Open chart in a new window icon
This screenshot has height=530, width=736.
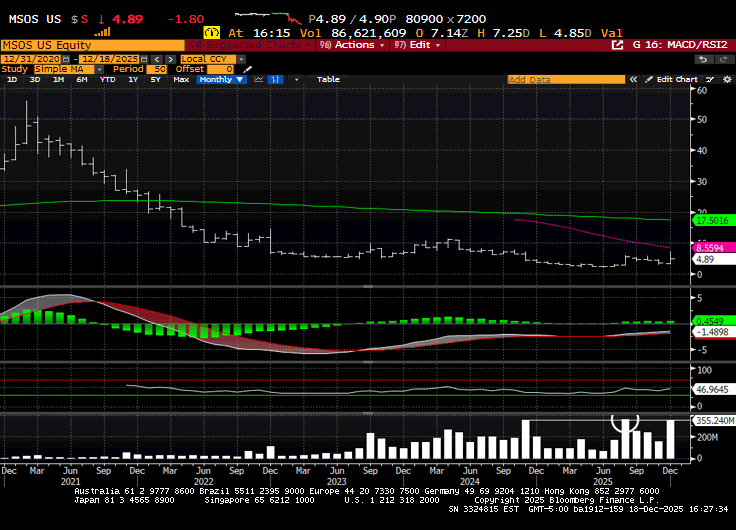point(617,45)
